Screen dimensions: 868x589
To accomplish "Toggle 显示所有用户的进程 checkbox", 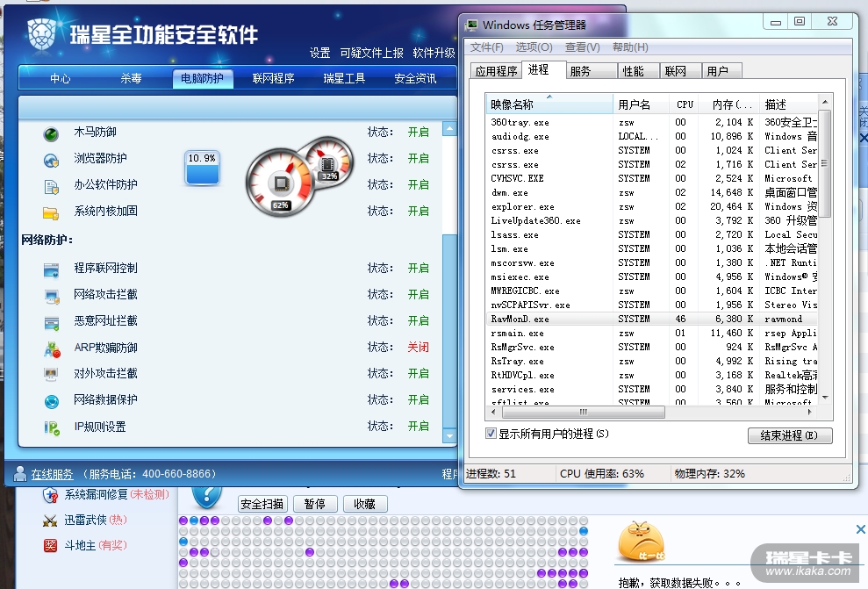I will [x=491, y=434].
